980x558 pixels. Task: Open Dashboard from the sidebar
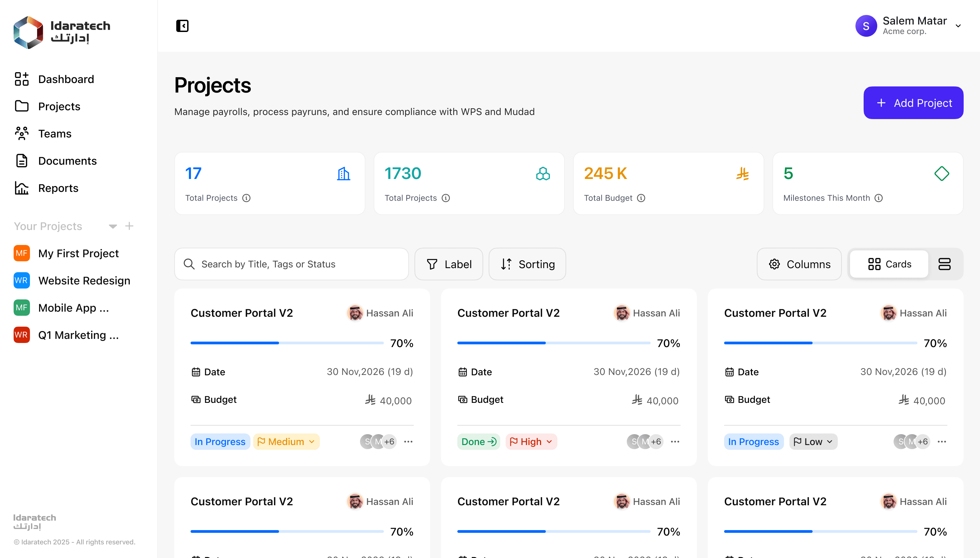66,79
